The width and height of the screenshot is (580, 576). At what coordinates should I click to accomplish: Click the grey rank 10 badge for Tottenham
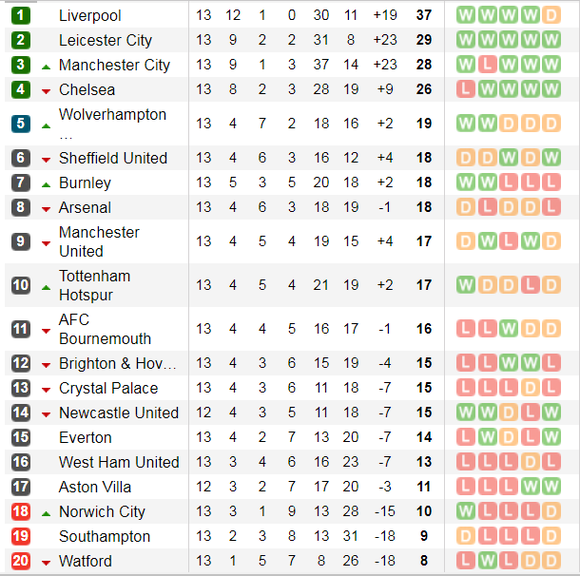[x=21, y=285]
